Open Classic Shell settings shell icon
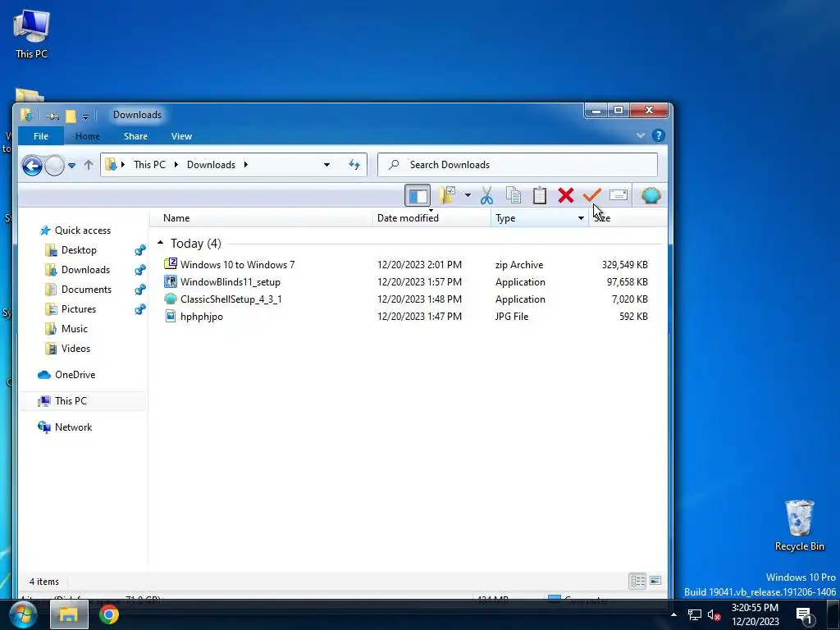840x630 pixels. (651, 195)
